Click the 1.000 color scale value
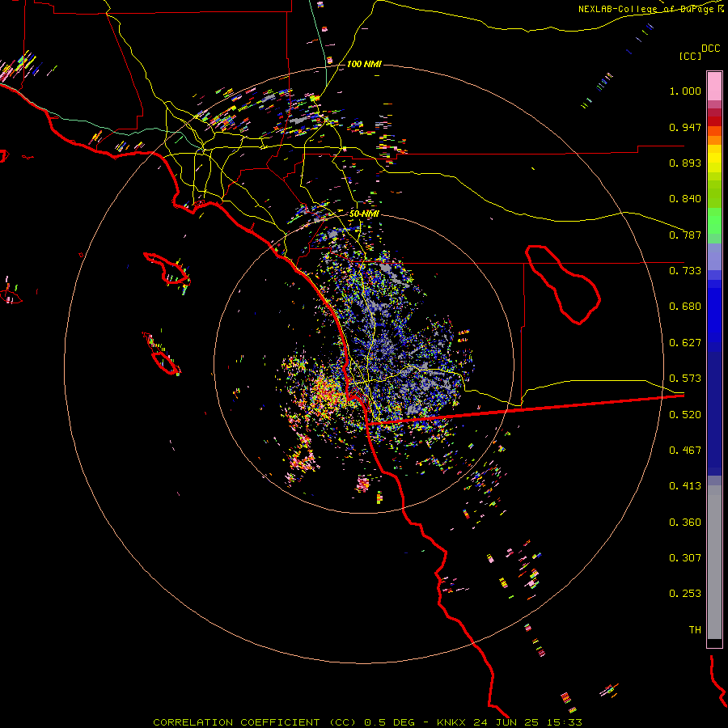This screenshot has height=728, width=728. tap(685, 91)
